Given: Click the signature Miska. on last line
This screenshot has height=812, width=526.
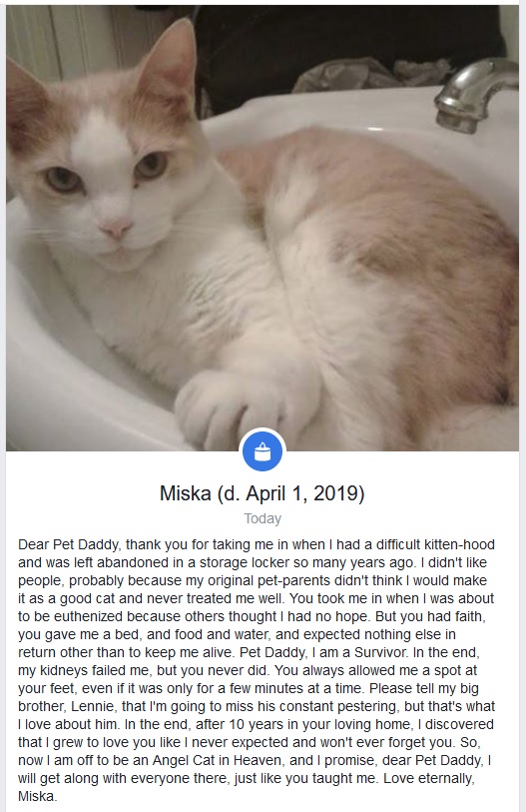Looking at the screenshot, I should click(x=38, y=796).
